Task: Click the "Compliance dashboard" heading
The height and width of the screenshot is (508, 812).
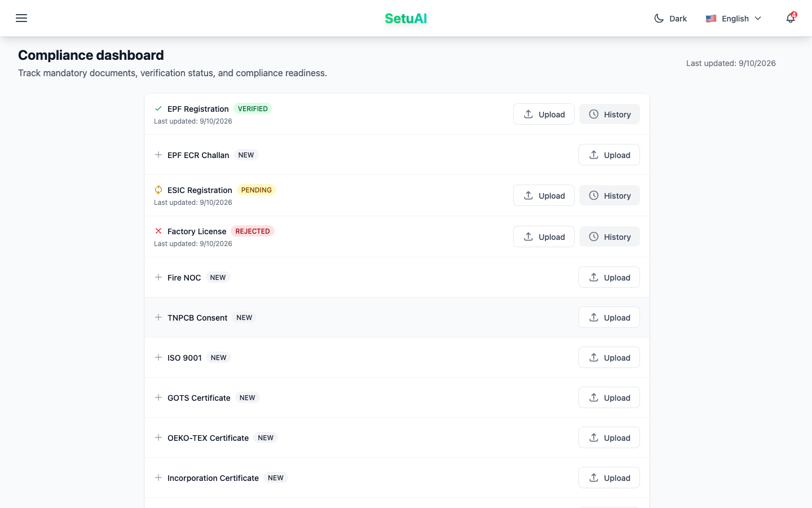Action: 91,55
